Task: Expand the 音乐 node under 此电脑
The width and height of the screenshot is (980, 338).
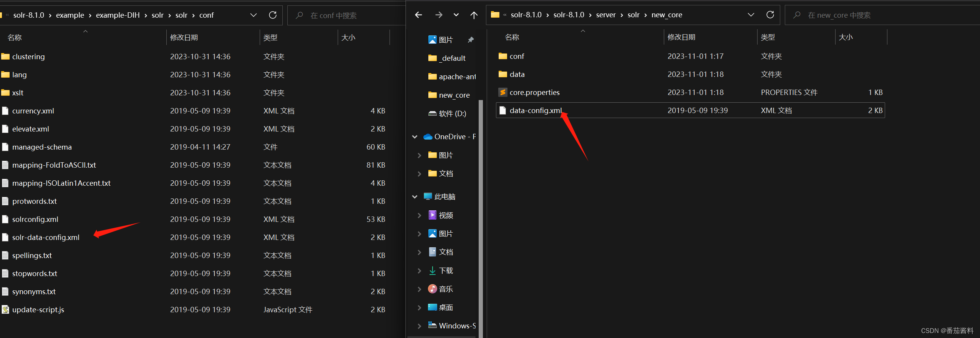Action: click(x=420, y=289)
